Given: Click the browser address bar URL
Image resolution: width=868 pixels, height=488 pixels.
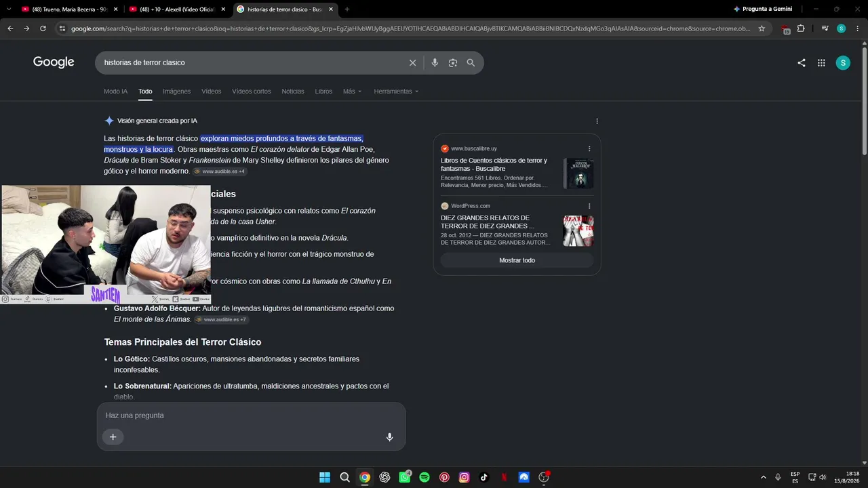Looking at the screenshot, I should tap(410, 28).
